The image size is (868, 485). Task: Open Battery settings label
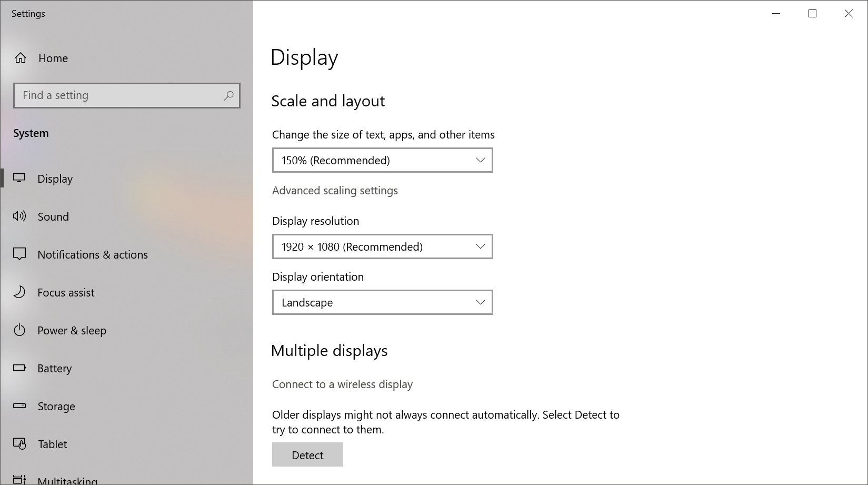(x=54, y=369)
